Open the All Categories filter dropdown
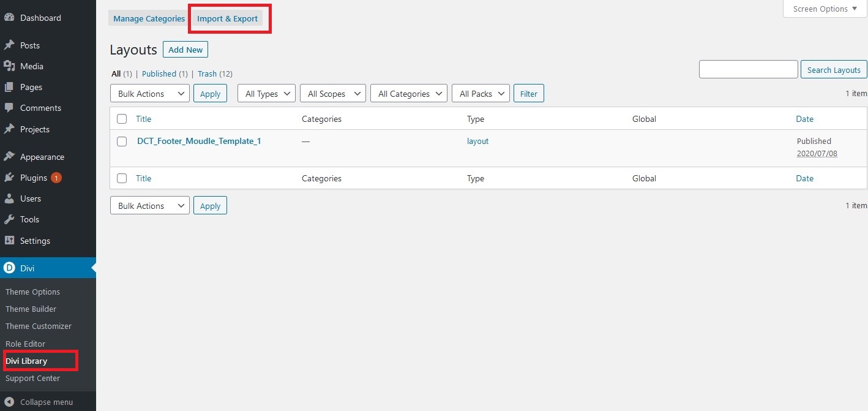Image resolution: width=868 pixels, height=411 pixels. (409, 94)
